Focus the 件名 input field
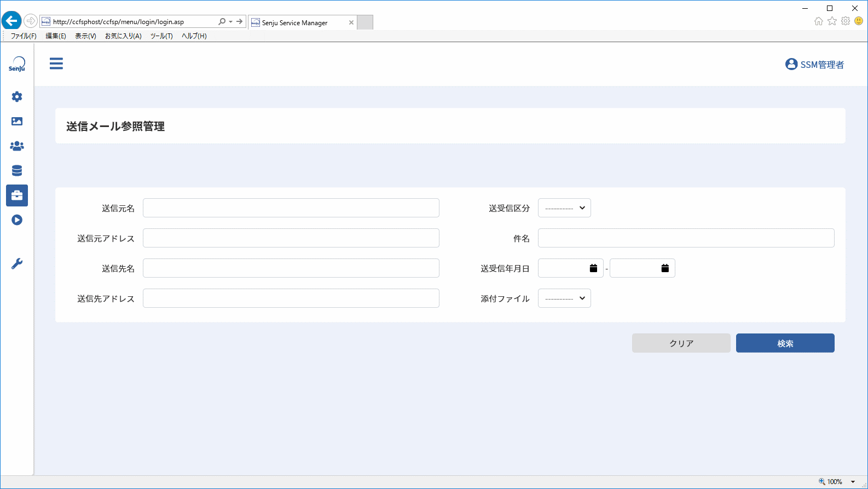 [x=686, y=238]
